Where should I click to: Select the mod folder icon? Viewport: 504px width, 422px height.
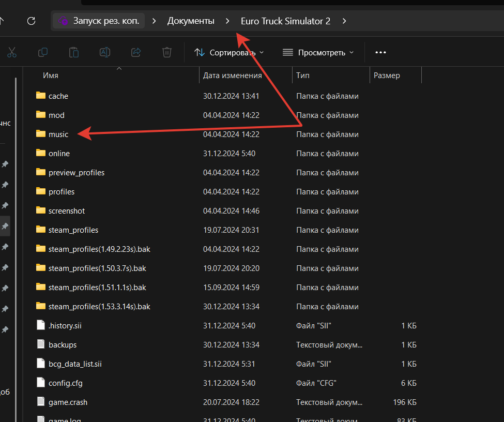41,115
